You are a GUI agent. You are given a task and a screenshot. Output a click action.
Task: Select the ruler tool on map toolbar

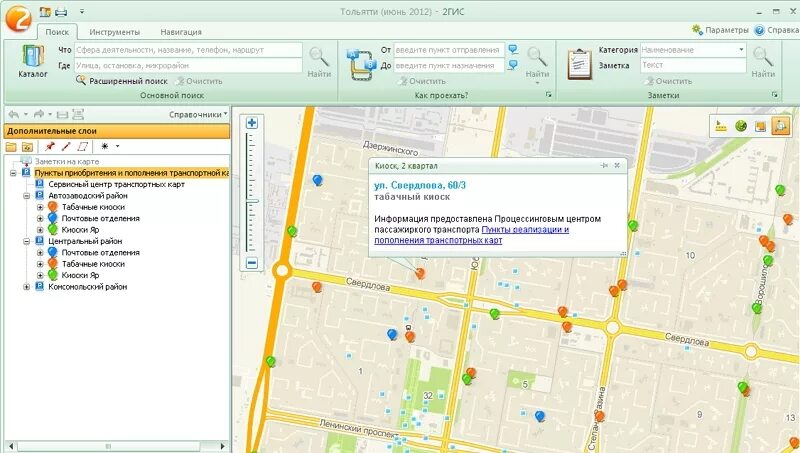pos(721,126)
